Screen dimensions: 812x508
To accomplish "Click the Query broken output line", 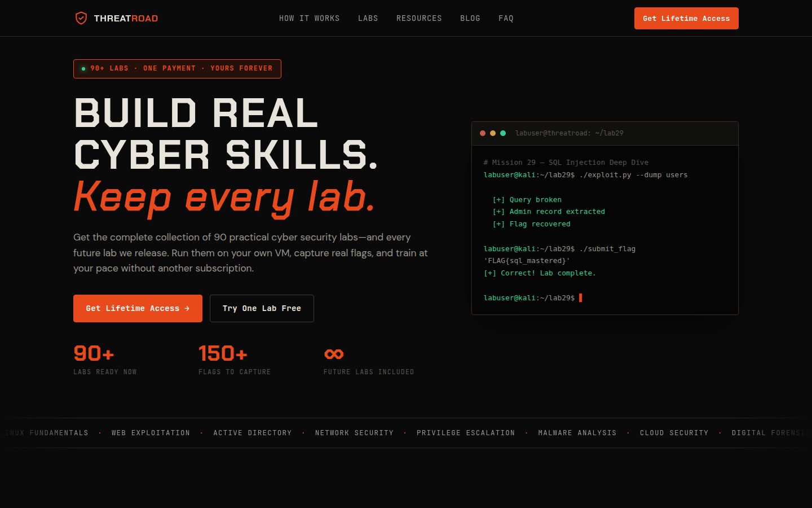I will [x=527, y=200].
